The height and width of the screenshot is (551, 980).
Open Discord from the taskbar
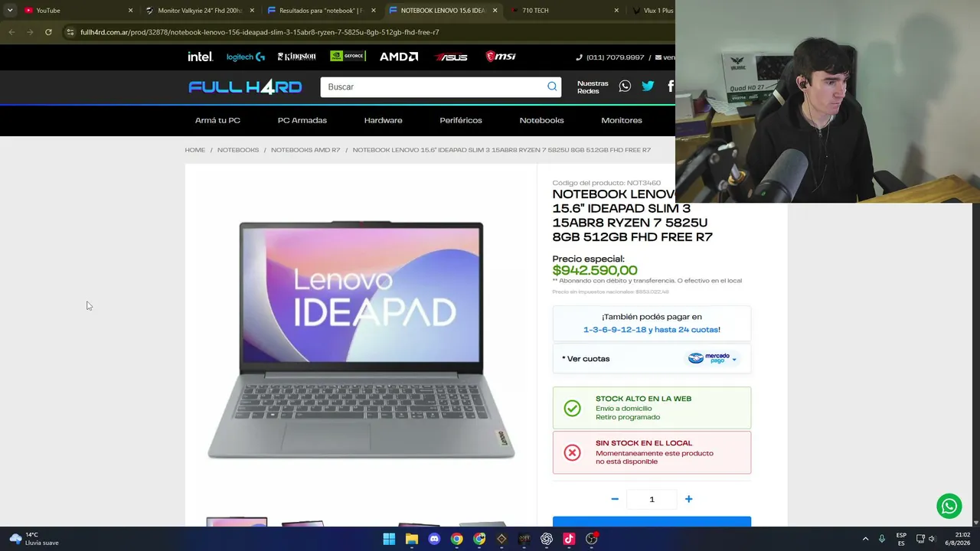click(434, 539)
